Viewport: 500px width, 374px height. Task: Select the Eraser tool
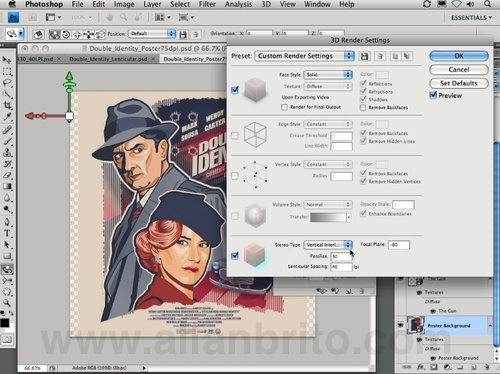point(7,175)
